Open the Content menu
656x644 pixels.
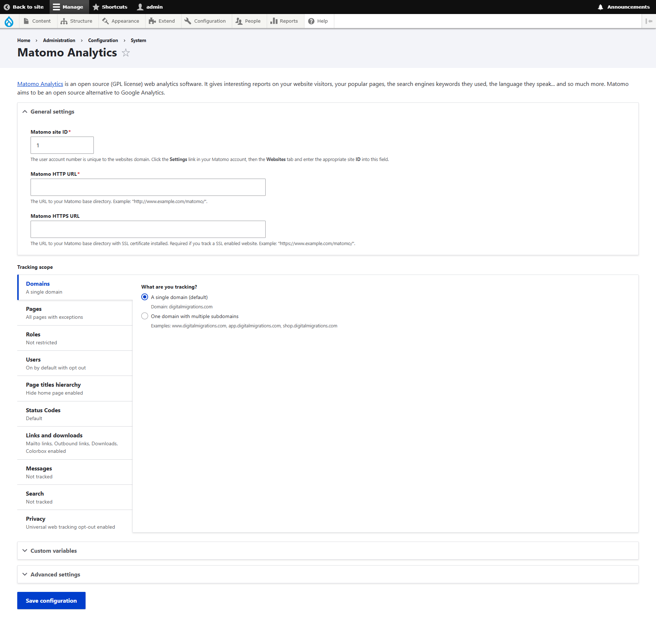point(37,21)
